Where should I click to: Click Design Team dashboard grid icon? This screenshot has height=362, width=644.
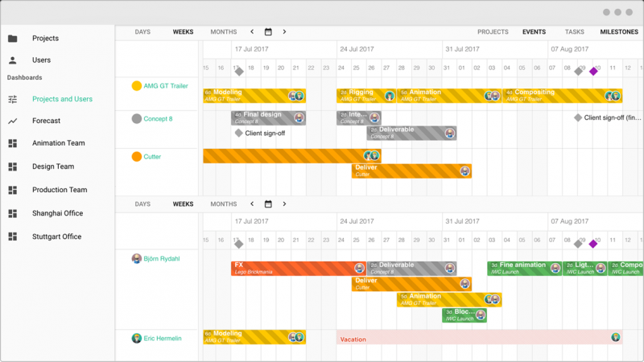[13, 167]
